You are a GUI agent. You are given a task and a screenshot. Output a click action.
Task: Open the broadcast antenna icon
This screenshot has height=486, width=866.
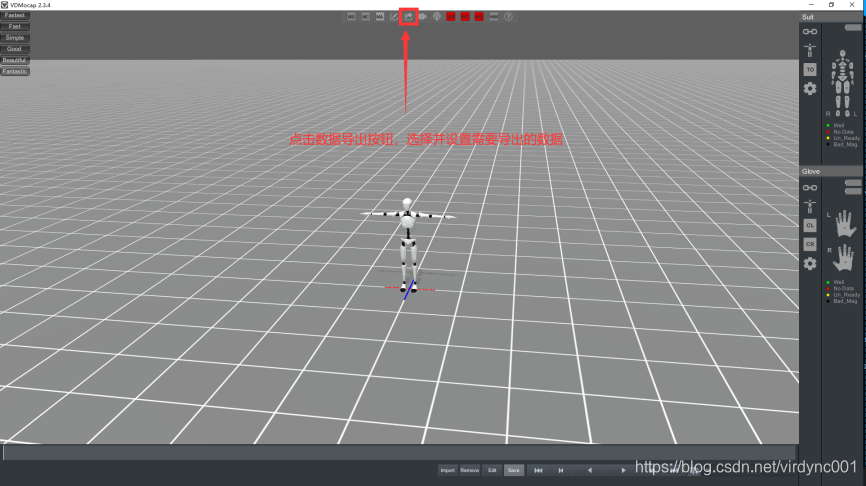(x=437, y=17)
